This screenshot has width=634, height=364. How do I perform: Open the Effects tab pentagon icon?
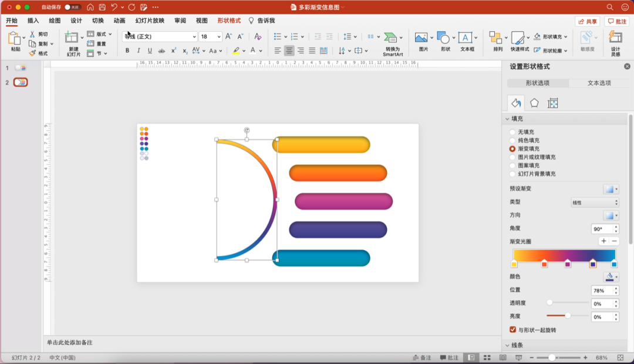tap(534, 103)
